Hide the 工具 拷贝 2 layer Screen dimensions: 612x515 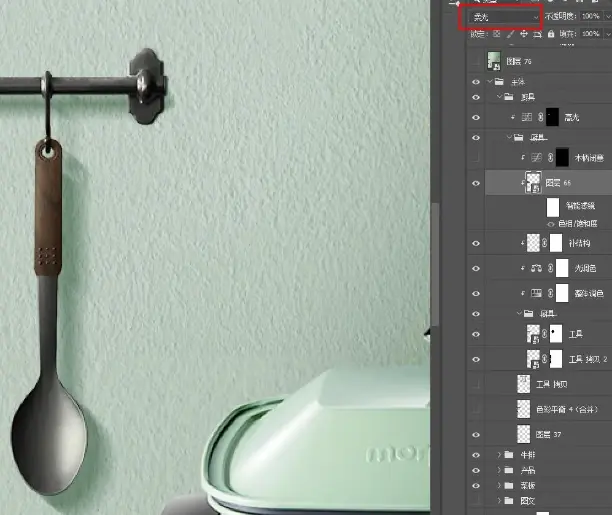click(476, 359)
